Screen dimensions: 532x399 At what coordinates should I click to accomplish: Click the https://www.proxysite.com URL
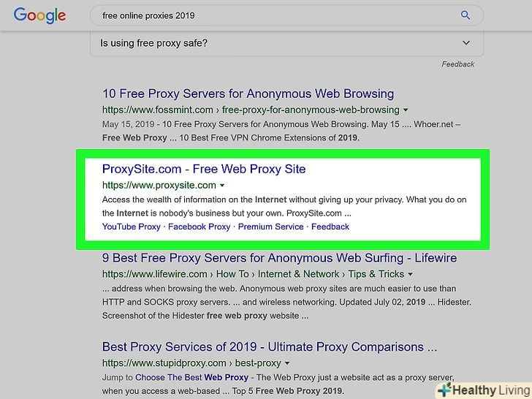(x=159, y=186)
